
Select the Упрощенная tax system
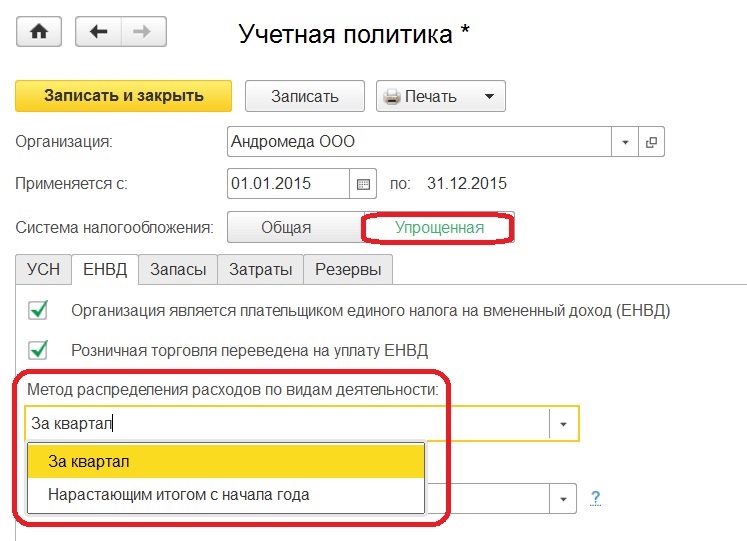[439, 227]
